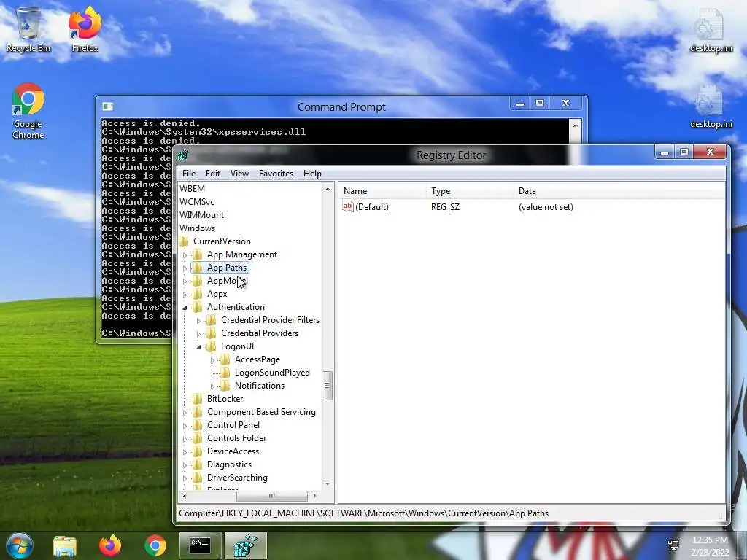Click the network icon in system tray

coord(673,545)
